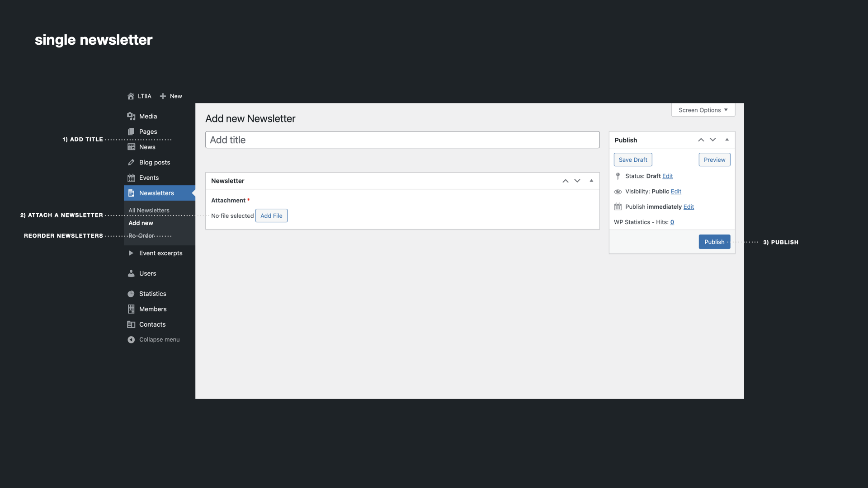868x488 pixels.
Task: Click the Event excerpts play icon
Action: [x=131, y=253]
